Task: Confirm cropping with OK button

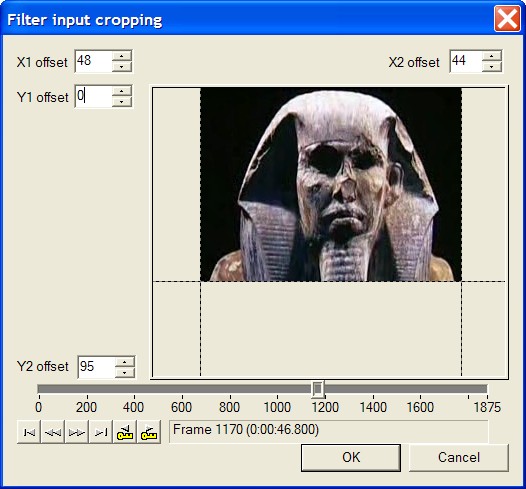Action: pyautogui.click(x=351, y=458)
